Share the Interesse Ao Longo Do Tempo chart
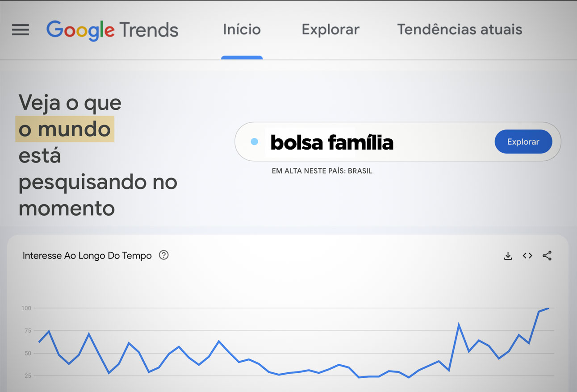The width and height of the screenshot is (577, 392). [547, 256]
